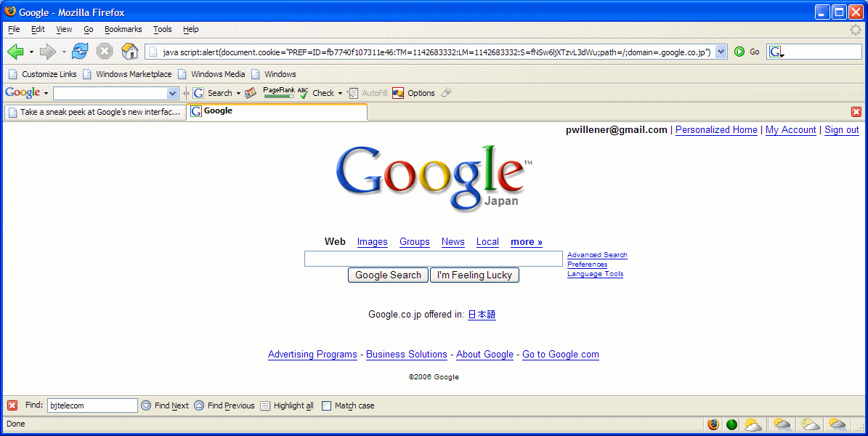The height and width of the screenshot is (436, 868).
Task: Click the Stop loading icon
Action: coord(104,52)
